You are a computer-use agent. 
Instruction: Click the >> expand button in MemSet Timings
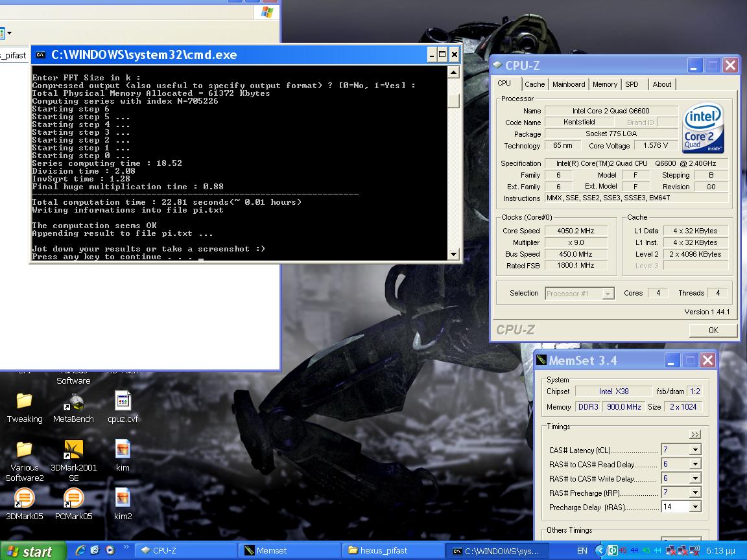tap(694, 434)
